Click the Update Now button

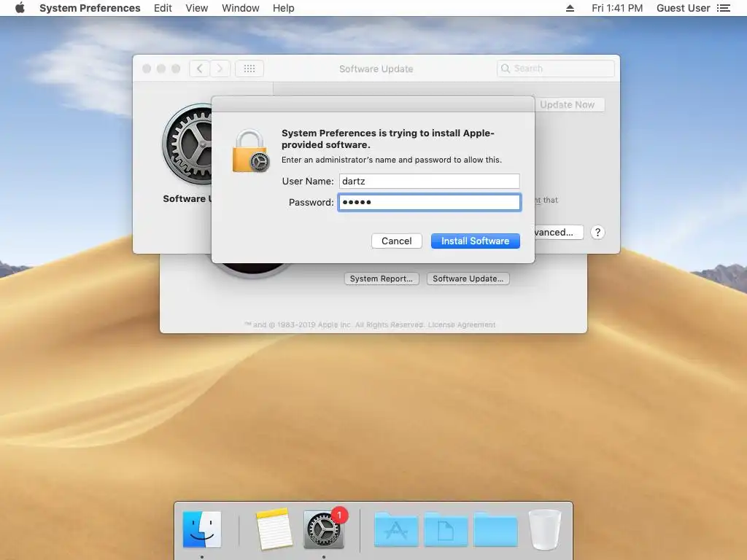pos(569,105)
